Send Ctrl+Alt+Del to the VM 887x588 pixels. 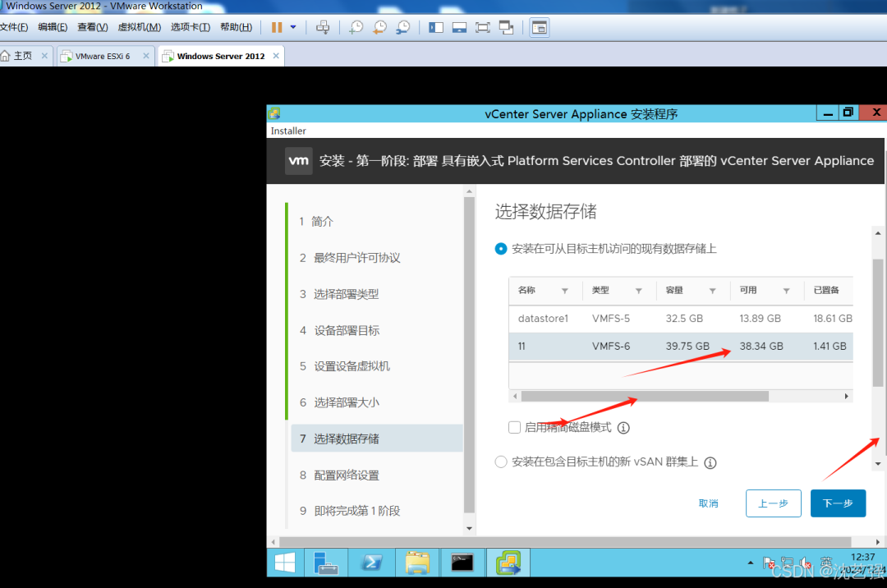pyautogui.click(x=323, y=27)
